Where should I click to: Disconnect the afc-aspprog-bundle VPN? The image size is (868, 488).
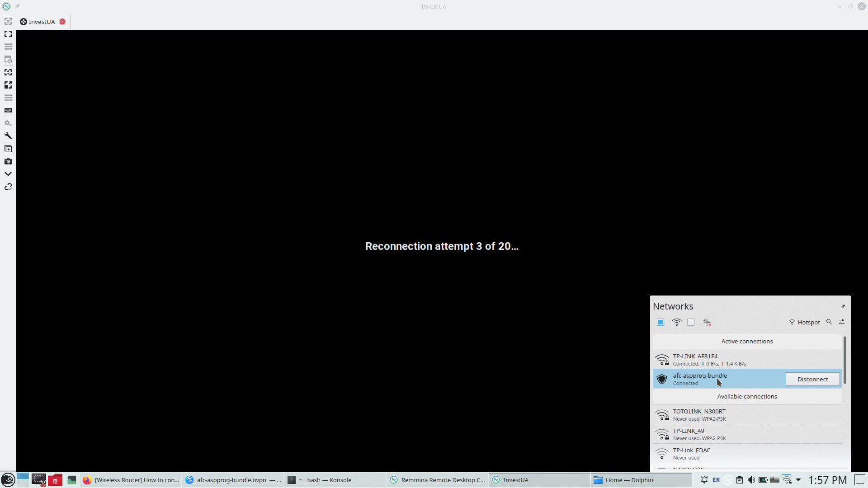[812, 379]
